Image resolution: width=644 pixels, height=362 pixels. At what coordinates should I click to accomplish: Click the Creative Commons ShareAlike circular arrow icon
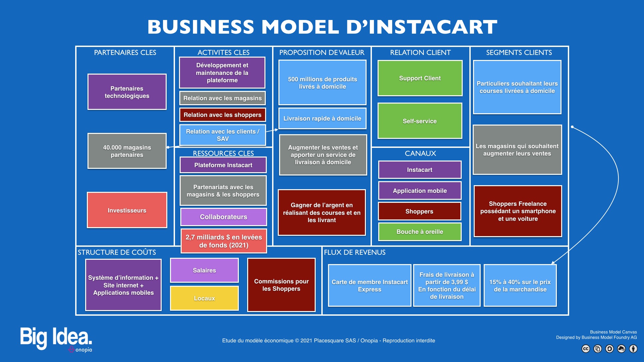pos(609,349)
